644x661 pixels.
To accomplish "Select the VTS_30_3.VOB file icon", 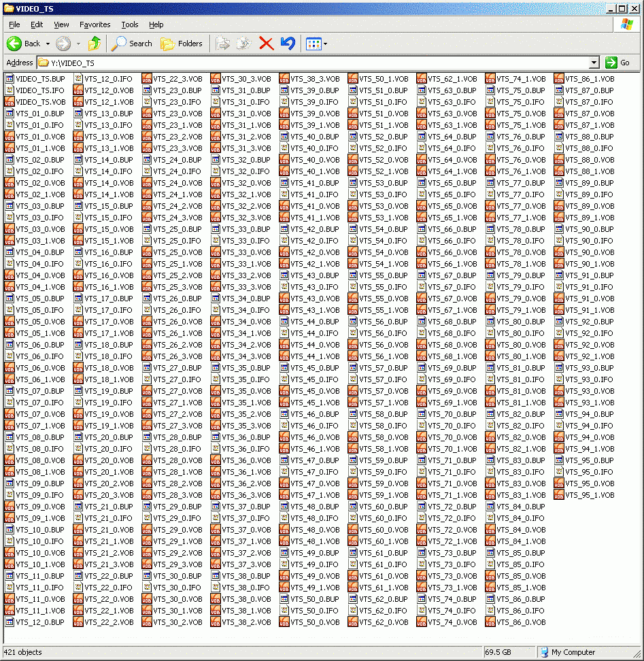I will click(x=216, y=79).
